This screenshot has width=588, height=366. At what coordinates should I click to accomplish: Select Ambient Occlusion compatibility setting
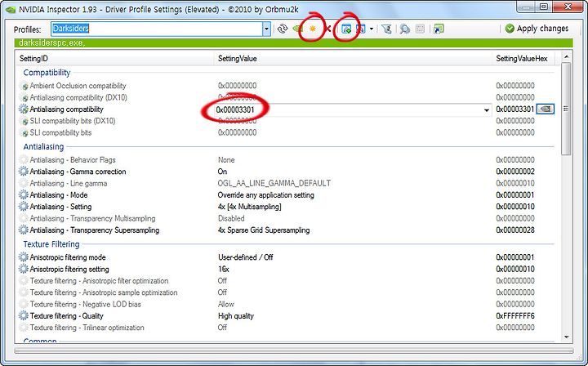pos(78,86)
